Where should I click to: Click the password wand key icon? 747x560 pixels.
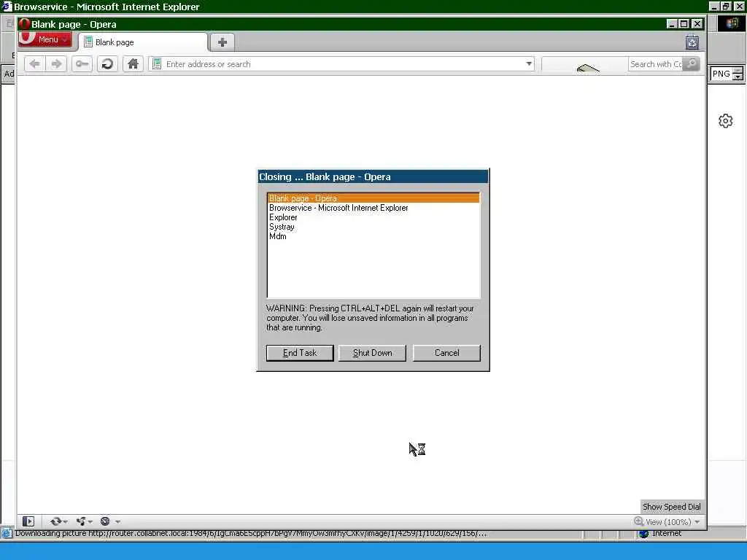(82, 64)
